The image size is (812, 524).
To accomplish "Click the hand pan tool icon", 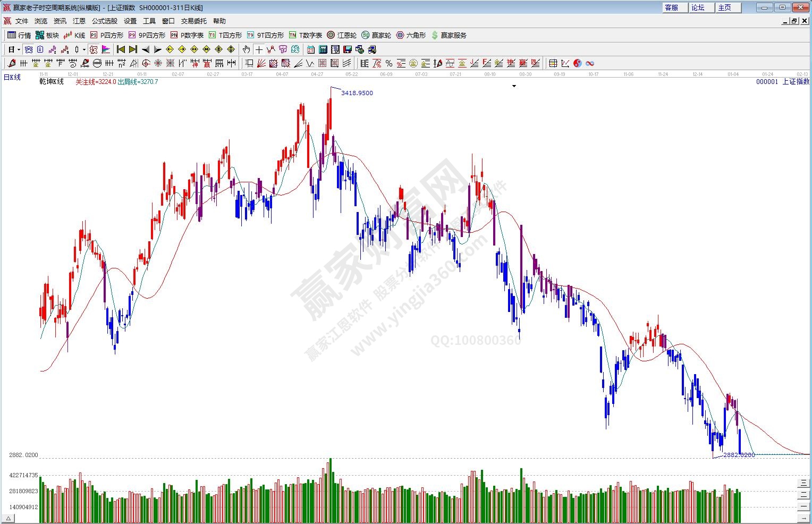I will (246, 49).
